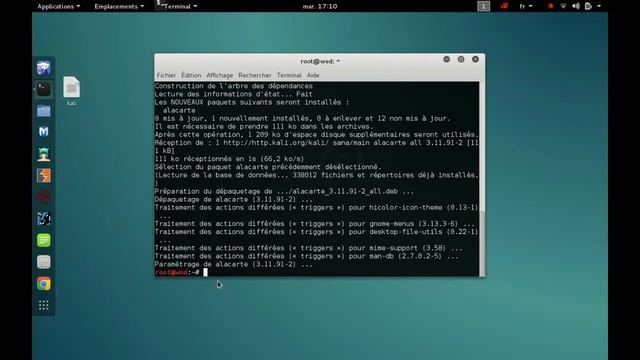Screen dimensions: 640x360
Task: Click the battery power icon in top bar
Action: [588, 6]
